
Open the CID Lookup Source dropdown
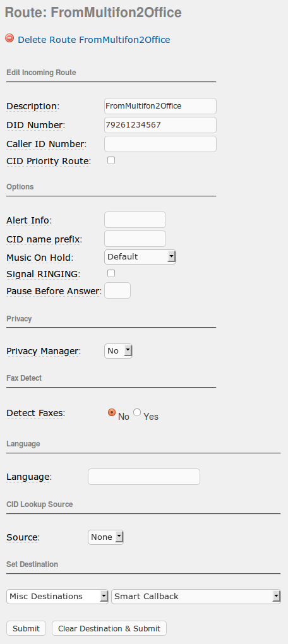click(x=105, y=537)
